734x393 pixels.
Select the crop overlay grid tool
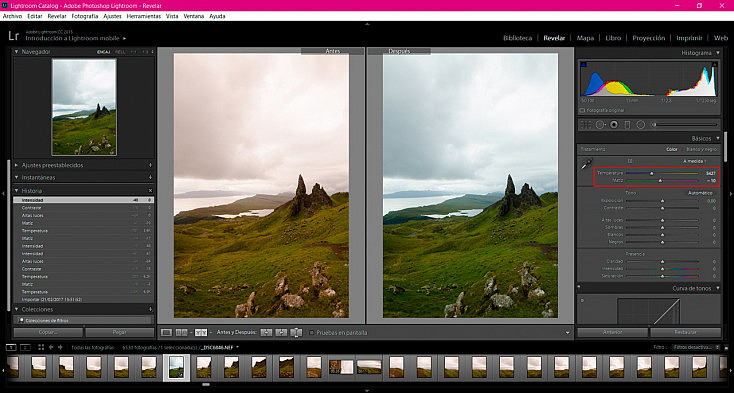point(585,124)
